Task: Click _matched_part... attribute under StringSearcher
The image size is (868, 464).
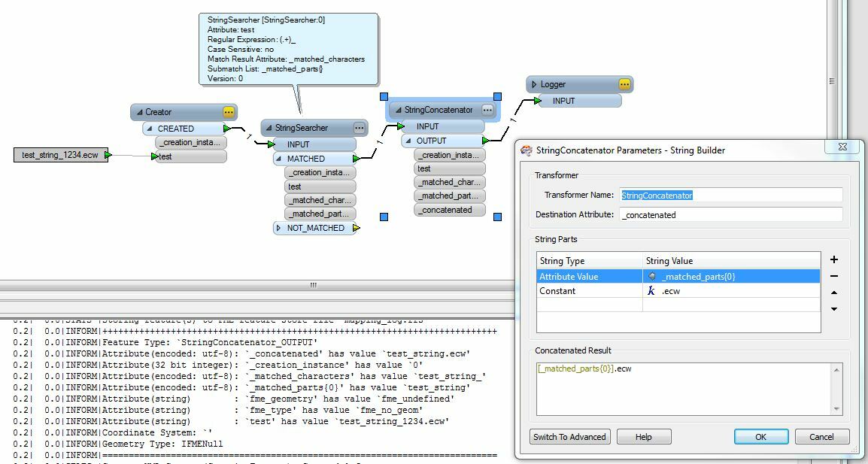Action: pyautogui.click(x=320, y=214)
